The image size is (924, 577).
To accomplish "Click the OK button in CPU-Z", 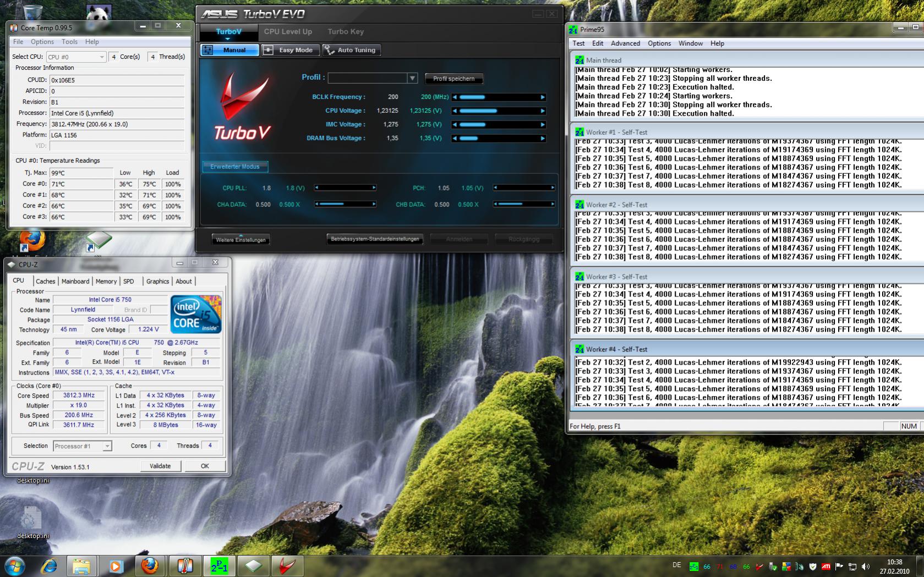I will coord(205,466).
